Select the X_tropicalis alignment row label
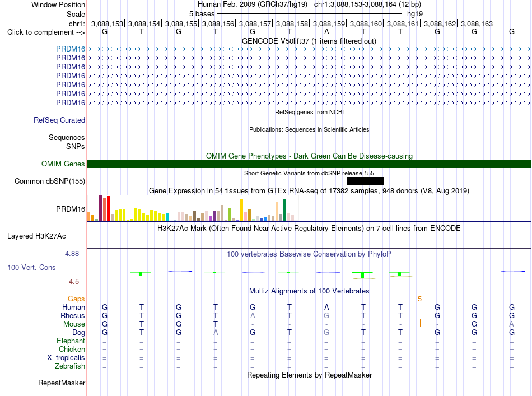 click(66, 358)
